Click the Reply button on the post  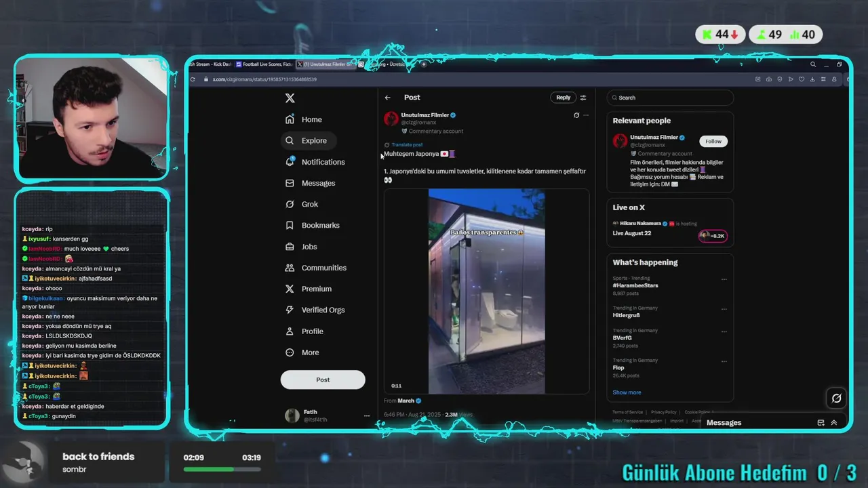(564, 98)
